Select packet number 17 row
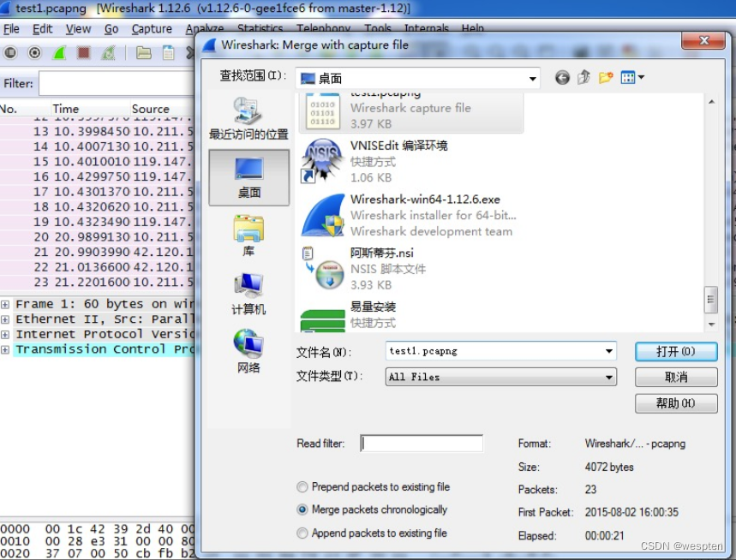This screenshot has width=736, height=560. click(x=98, y=191)
